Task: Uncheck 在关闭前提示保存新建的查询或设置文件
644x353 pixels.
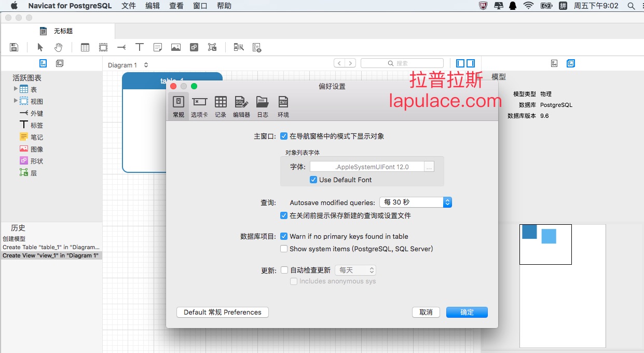Action: pyautogui.click(x=284, y=215)
